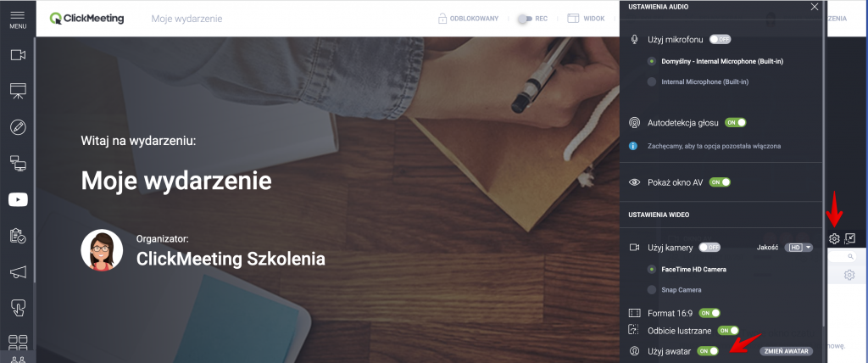The width and height of the screenshot is (868, 363).
Task: Open the YouTube sidebar icon
Action: pyautogui.click(x=19, y=199)
